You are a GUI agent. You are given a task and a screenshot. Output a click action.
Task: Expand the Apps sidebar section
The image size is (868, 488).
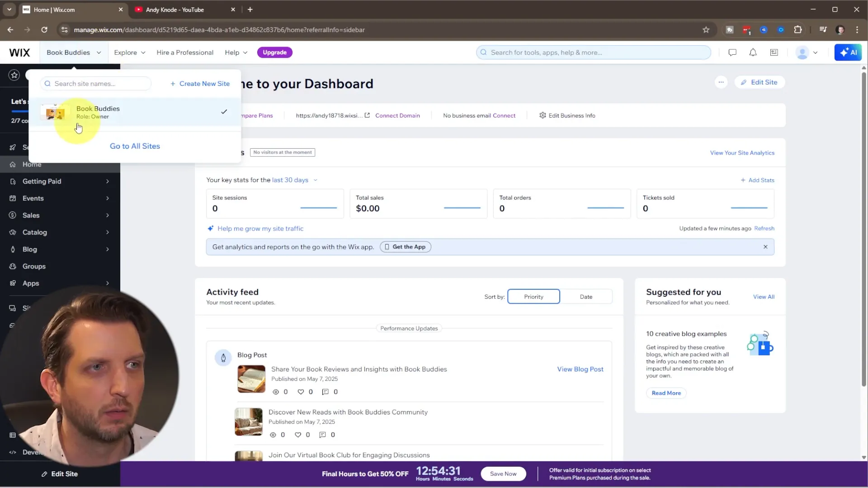[x=13, y=283]
